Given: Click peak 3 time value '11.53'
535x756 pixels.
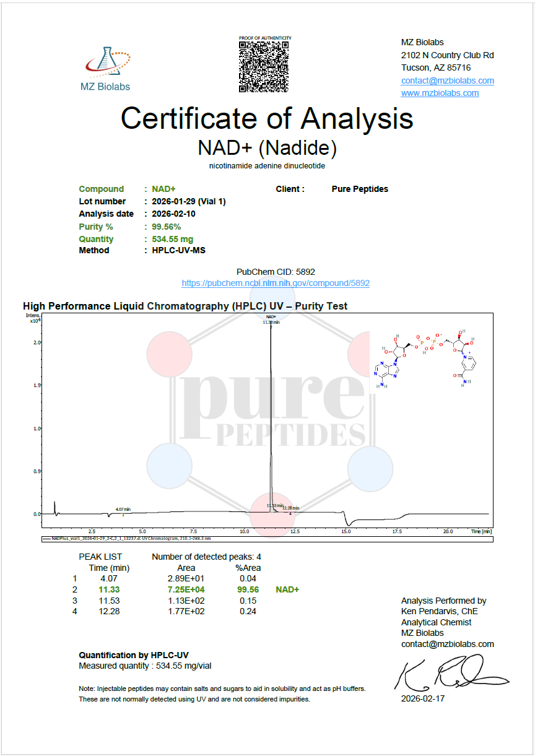Looking at the screenshot, I should [x=108, y=601].
